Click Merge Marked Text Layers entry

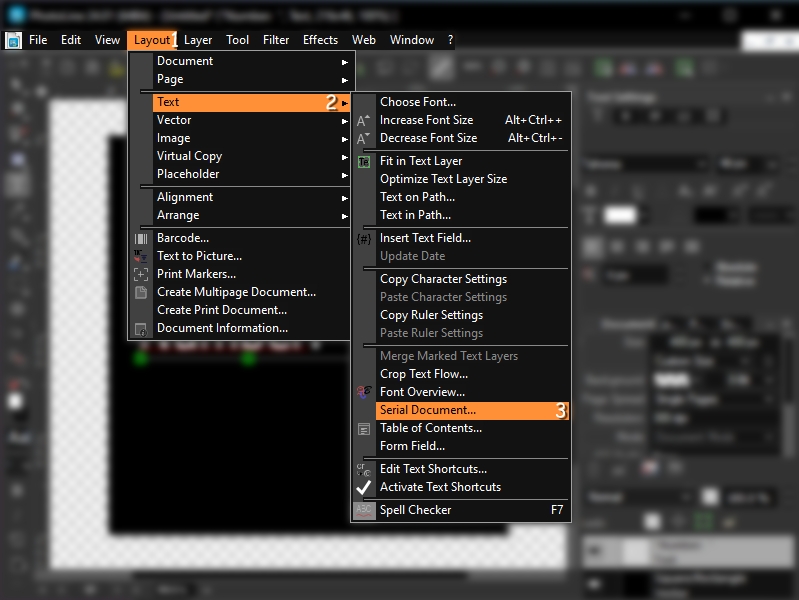pos(449,356)
